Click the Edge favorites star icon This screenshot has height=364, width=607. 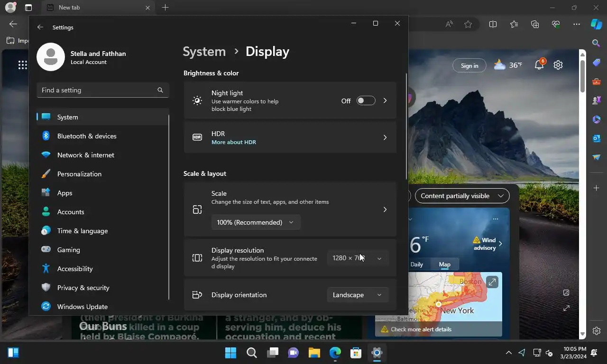(x=468, y=25)
